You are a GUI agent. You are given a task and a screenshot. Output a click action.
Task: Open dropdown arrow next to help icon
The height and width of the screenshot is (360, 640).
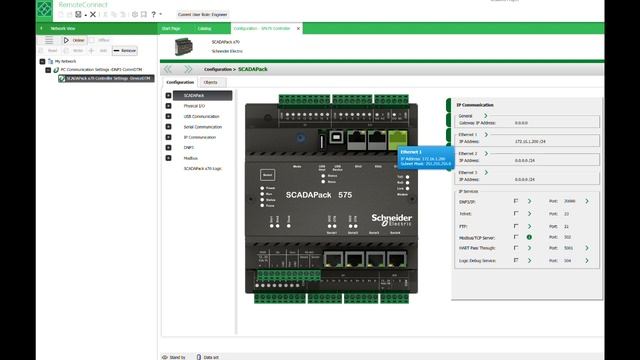160,14
